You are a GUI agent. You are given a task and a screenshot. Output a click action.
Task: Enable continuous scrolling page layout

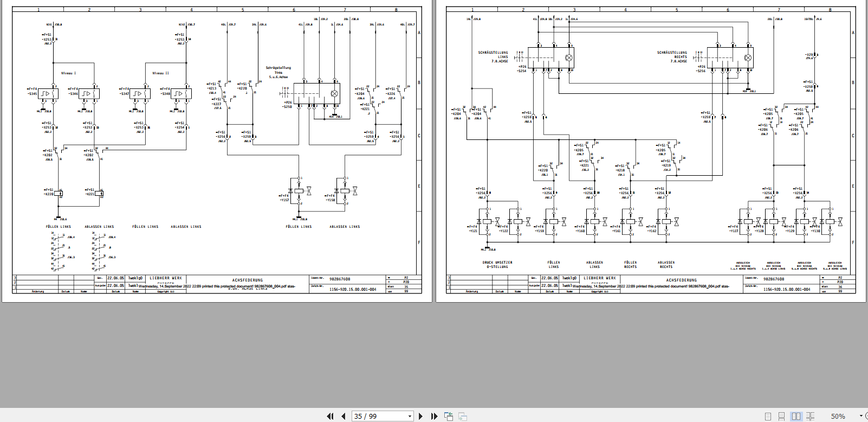(x=781, y=416)
